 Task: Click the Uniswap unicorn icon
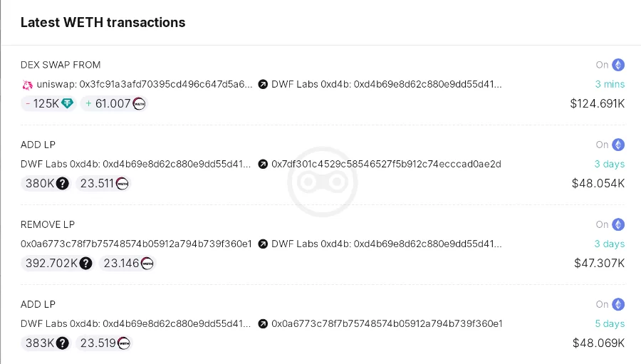pos(27,85)
